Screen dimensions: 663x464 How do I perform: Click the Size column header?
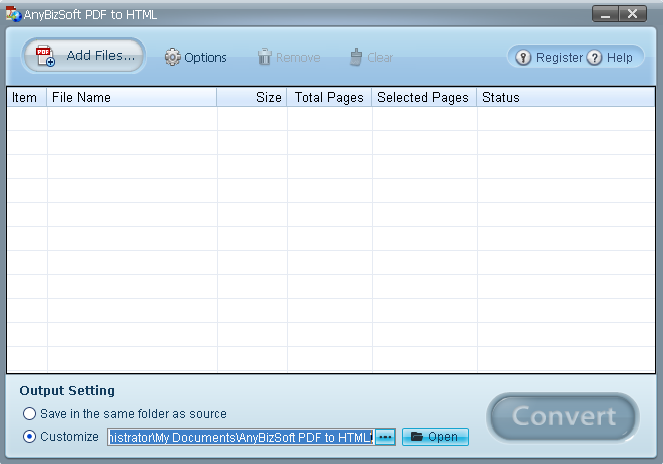tap(252, 97)
